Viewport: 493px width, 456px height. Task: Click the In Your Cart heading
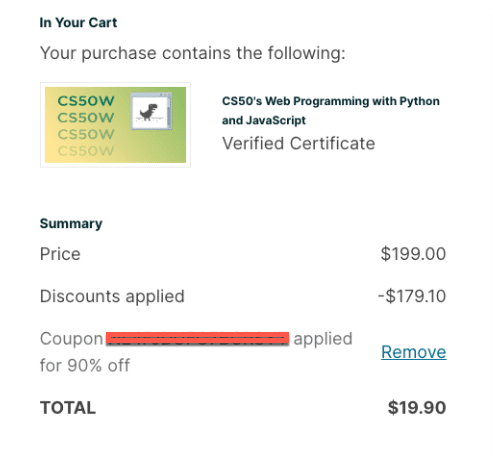tap(78, 23)
